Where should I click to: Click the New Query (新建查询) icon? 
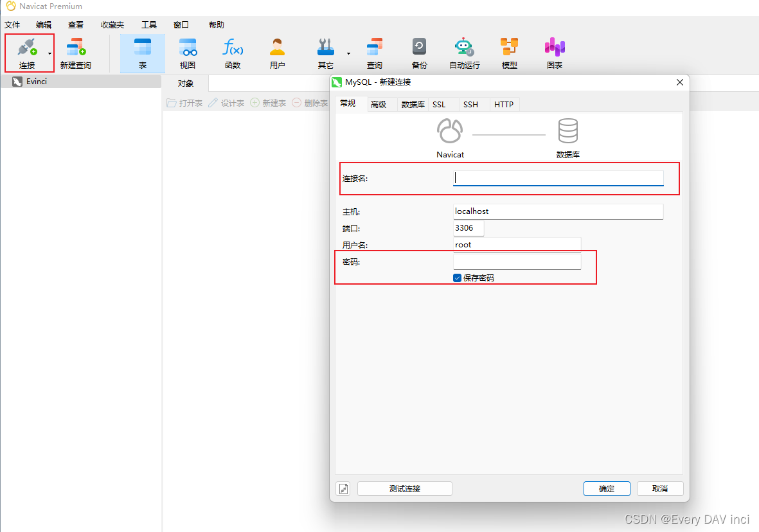[76, 48]
